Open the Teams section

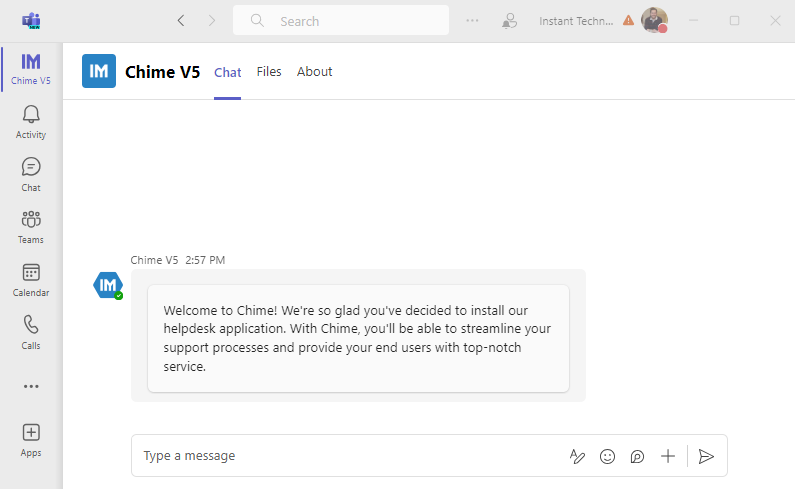(x=31, y=227)
